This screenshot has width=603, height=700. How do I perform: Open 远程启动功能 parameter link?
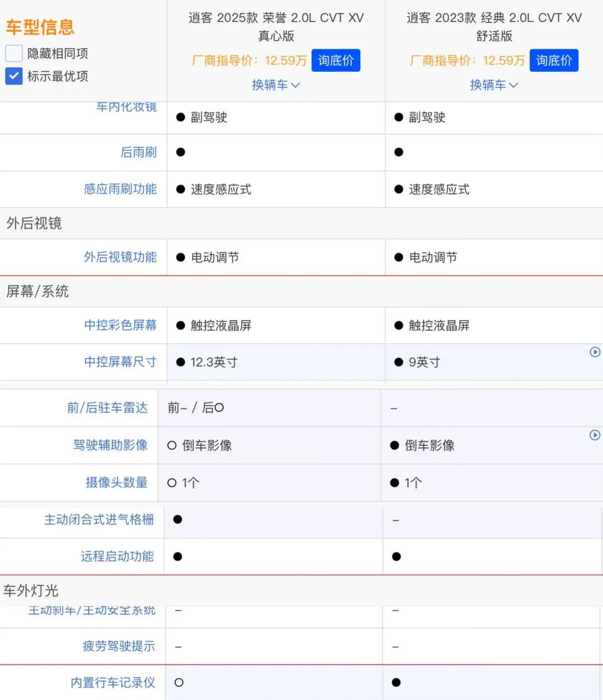(x=117, y=556)
